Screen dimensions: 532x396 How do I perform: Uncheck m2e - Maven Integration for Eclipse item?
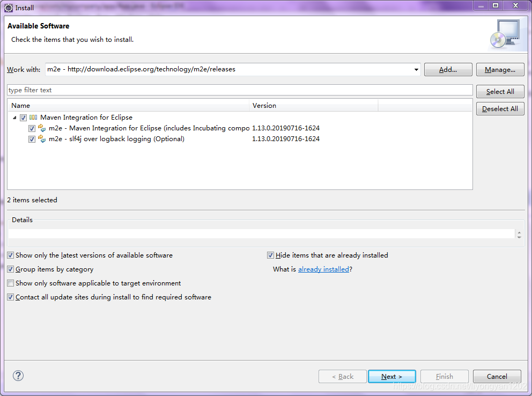pyautogui.click(x=32, y=129)
